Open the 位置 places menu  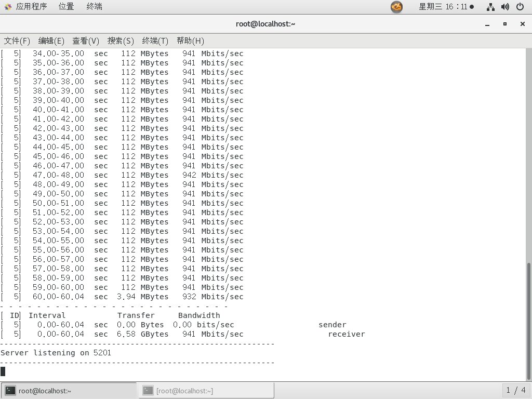[x=66, y=7]
